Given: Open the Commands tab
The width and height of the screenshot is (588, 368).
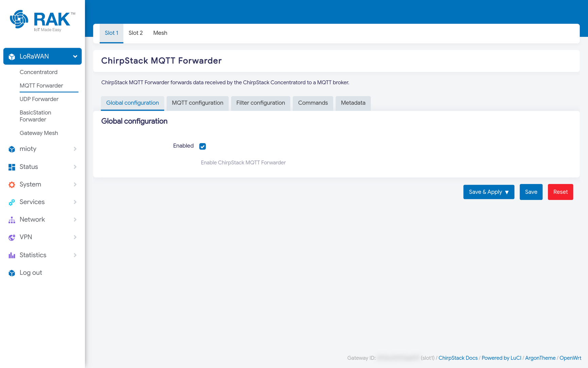Looking at the screenshot, I should click(x=313, y=103).
